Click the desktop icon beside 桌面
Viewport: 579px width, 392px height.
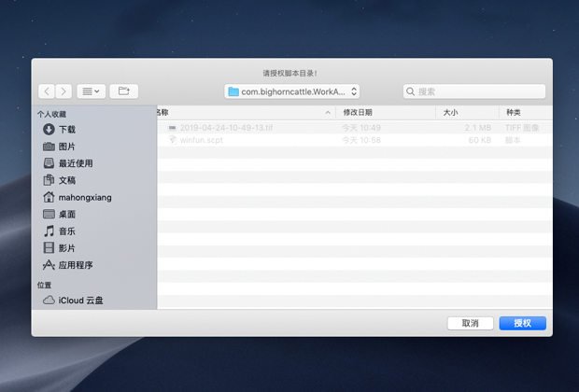[49, 214]
